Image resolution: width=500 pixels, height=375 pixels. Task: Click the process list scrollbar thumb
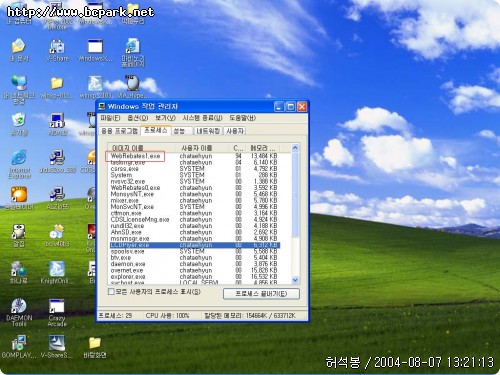click(x=295, y=195)
